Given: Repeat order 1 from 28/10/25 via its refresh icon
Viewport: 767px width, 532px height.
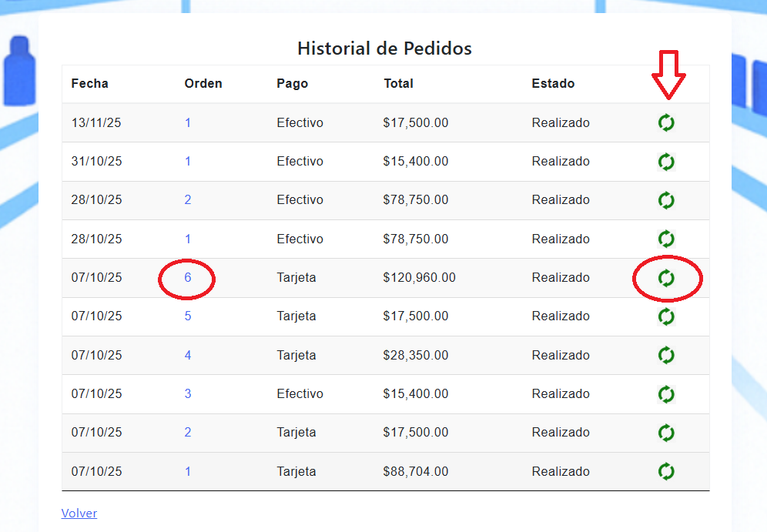Looking at the screenshot, I should [x=666, y=239].
